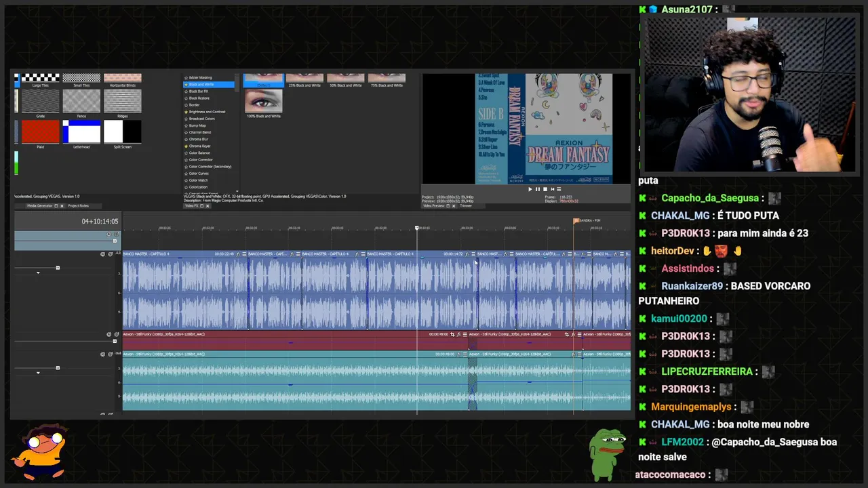The height and width of the screenshot is (488, 868).
Task: Adjust volume slider on Still Funky audio track
Action: (58, 367)
